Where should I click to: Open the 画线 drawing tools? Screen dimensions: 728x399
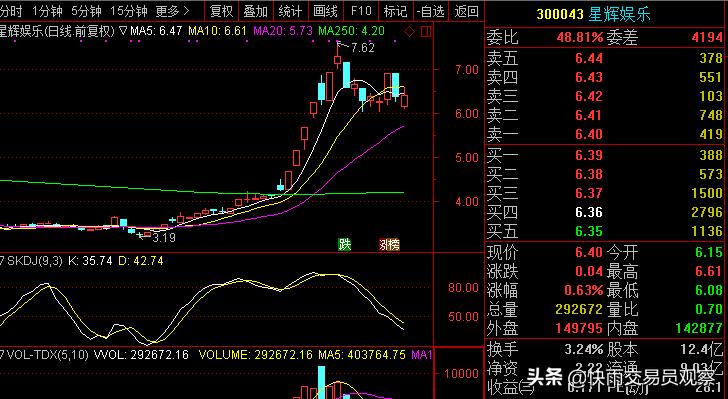click(x=325, y=11)
